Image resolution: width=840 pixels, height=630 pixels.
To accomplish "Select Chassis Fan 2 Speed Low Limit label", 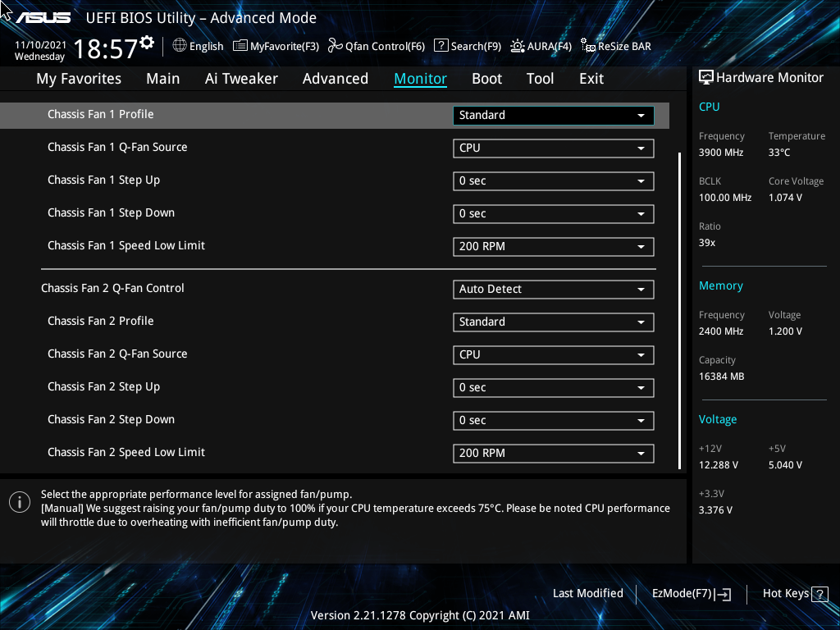I will click(x=126, y=452).
